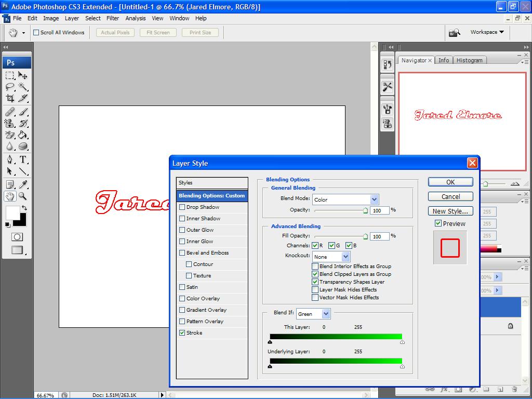This screenshot has width=532, height=399.
Task: Click the New Style button
Action: 450,210
